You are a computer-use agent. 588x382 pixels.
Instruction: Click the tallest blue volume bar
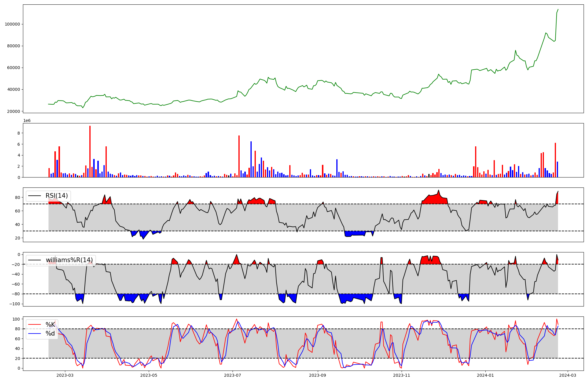(x=251, y=159)
